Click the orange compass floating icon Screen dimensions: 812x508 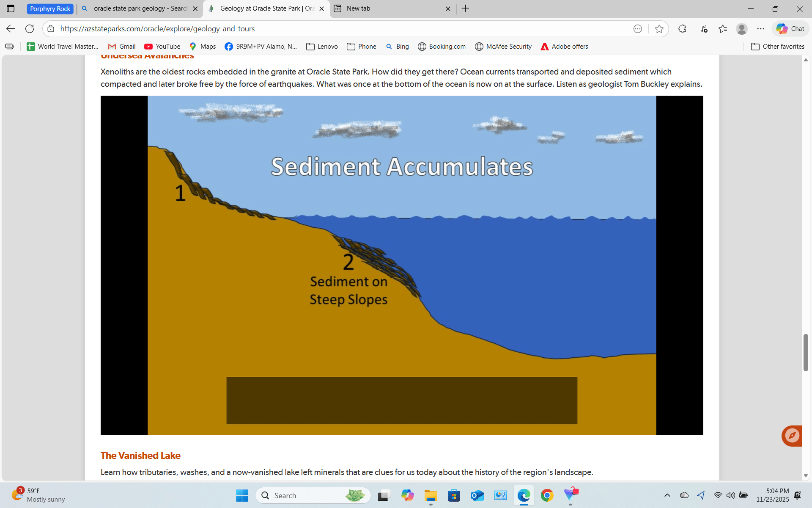pyautogui.click(x=792, y=436)
